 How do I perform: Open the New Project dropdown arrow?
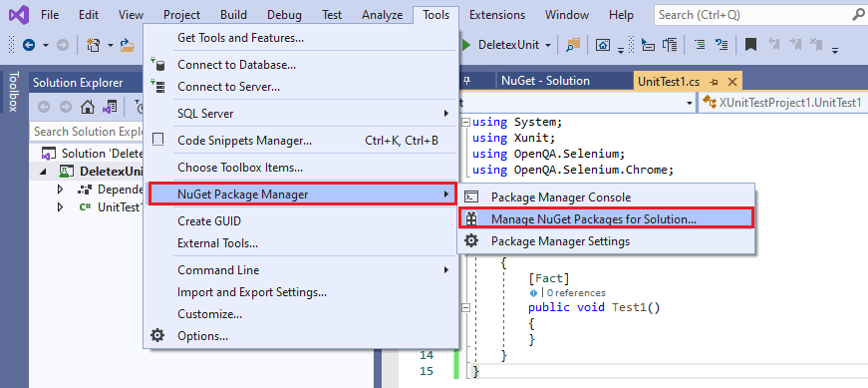111,46
